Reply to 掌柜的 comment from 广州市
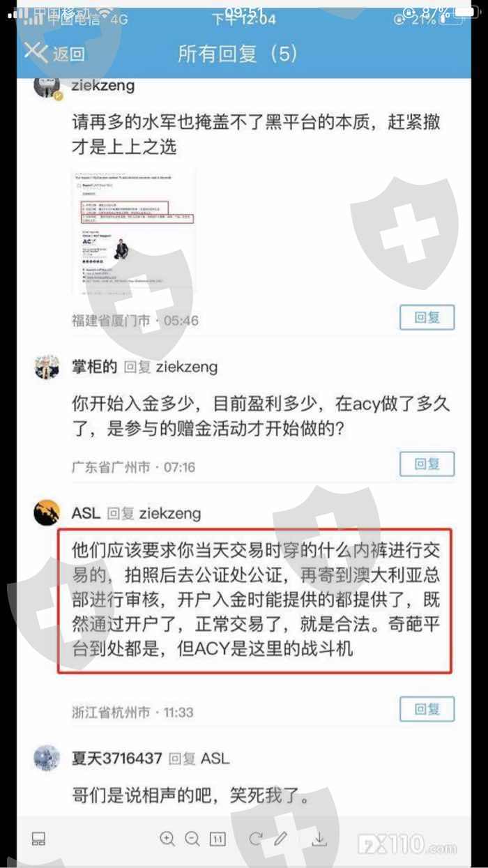Image resolution: width=488 pixels, height=868 pixels. coord(427,464)
